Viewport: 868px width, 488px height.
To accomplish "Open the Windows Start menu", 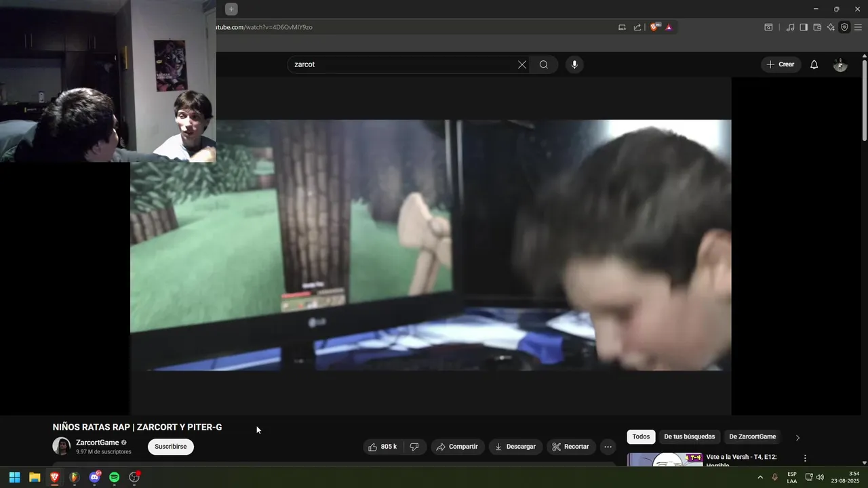I will (14, 477).
